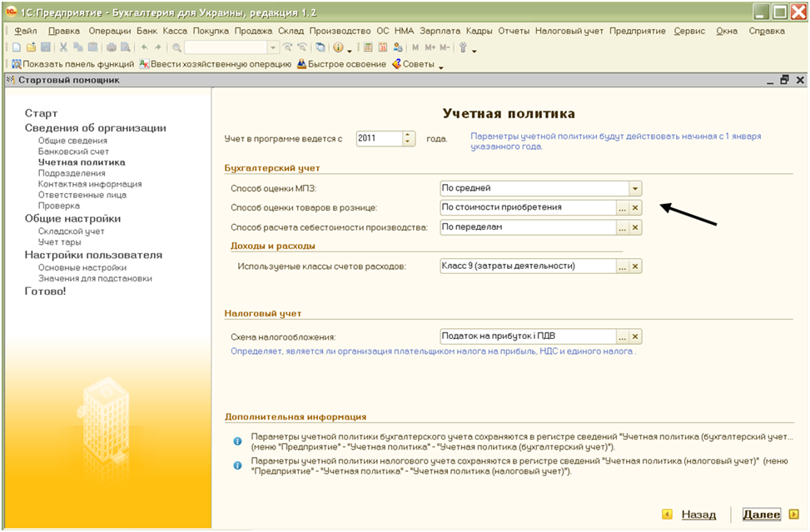Click the yellow forward arrow next to Далее
Viewport: 810px width, 532px height.
tap(793, 514)
